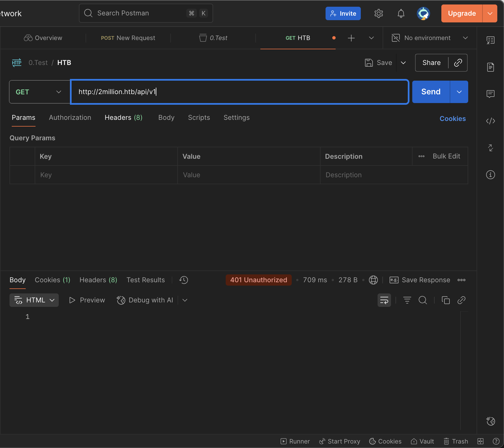The height and width of the screenshot is (448, 504).
Task: Click the network globe icon in response
Action: [373, 280]
